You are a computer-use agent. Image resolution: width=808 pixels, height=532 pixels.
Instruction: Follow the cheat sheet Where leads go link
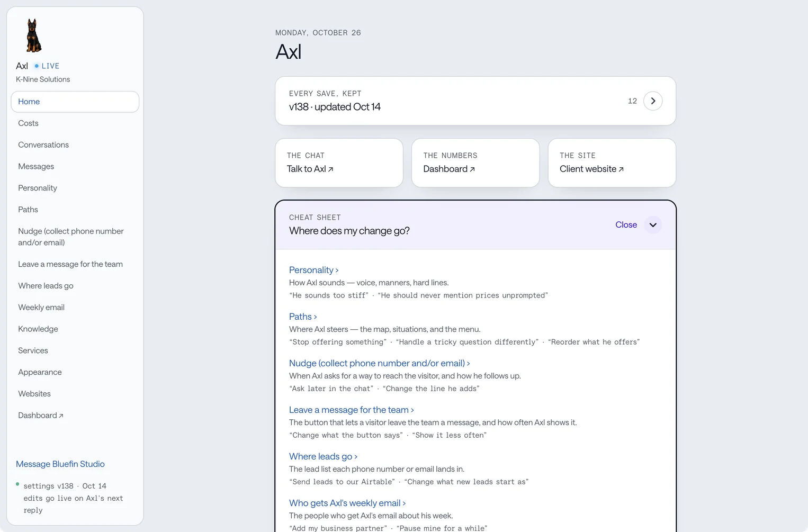(x=323, y=456)
